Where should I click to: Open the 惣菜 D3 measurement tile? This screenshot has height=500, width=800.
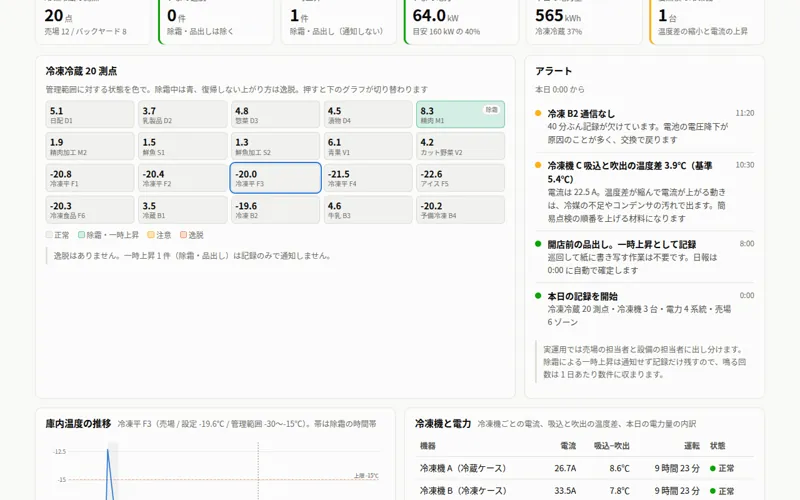coord(276,114)
